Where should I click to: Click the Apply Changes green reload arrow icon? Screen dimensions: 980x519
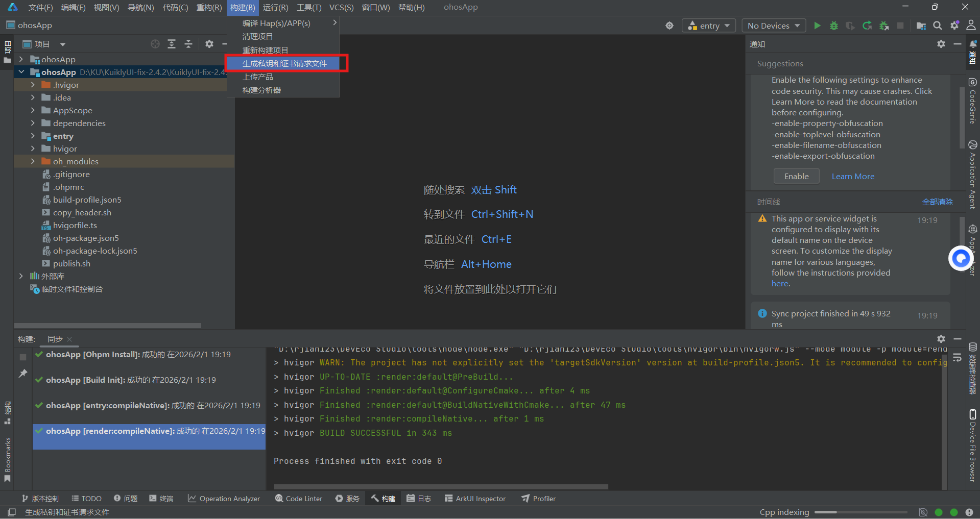(x=867, y=26)
